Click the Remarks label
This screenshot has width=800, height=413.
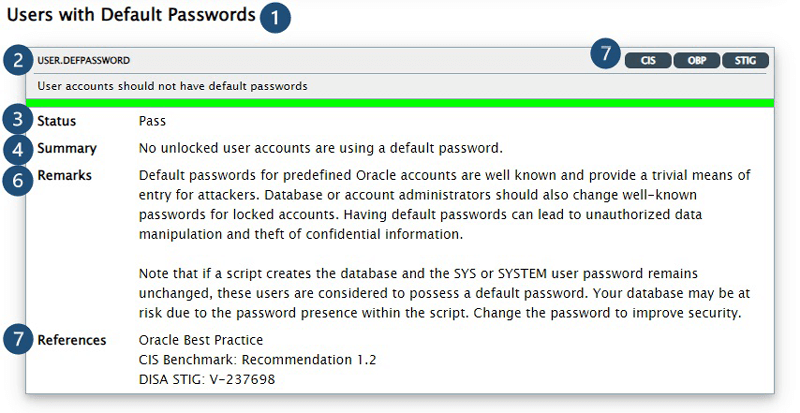[64, 176]
